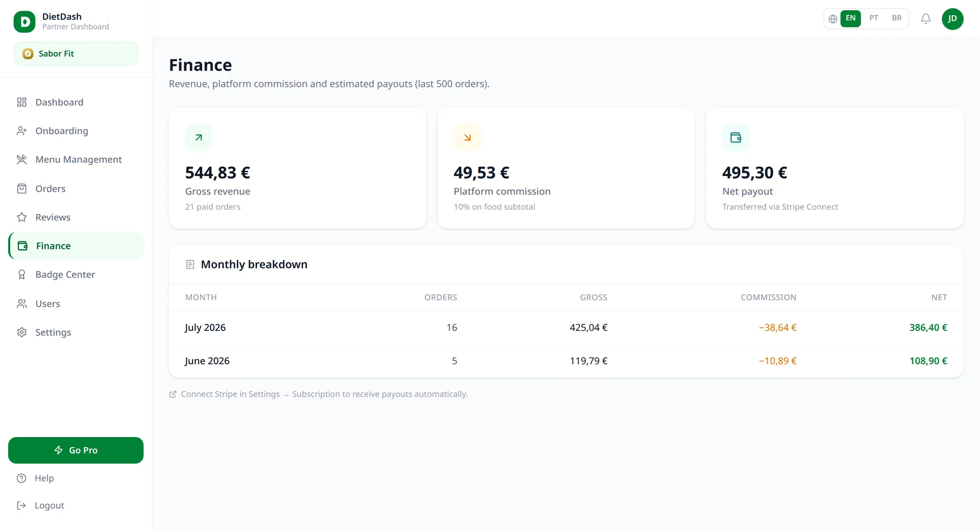This screenshot has height=531, width=980.
Task: Open Menu Management
Action: 76,159
